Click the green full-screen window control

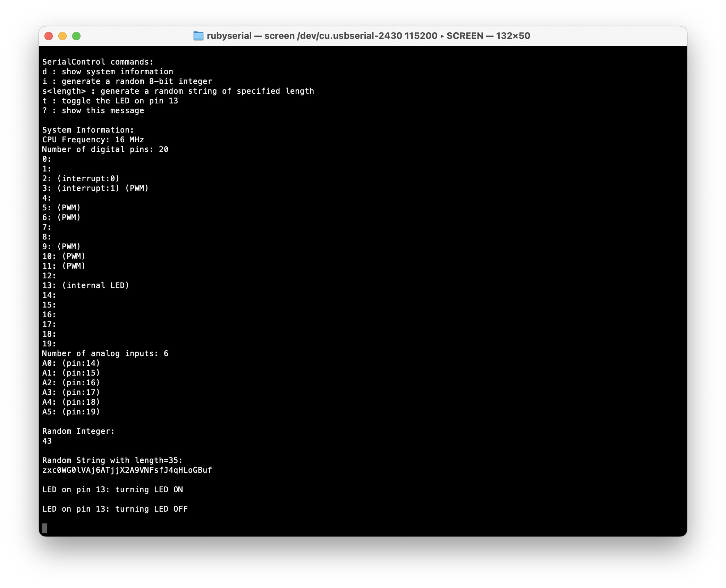tap(76, 36)
